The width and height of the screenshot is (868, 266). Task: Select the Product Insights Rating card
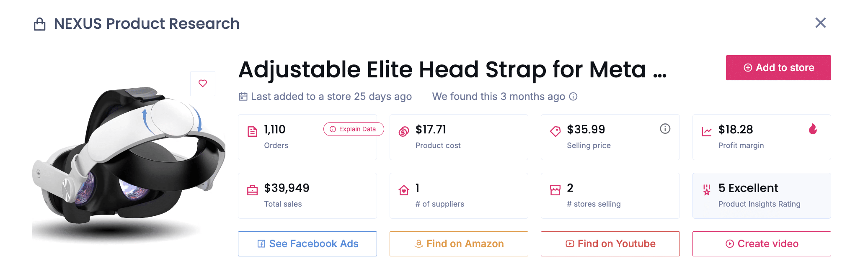[761, 196]
